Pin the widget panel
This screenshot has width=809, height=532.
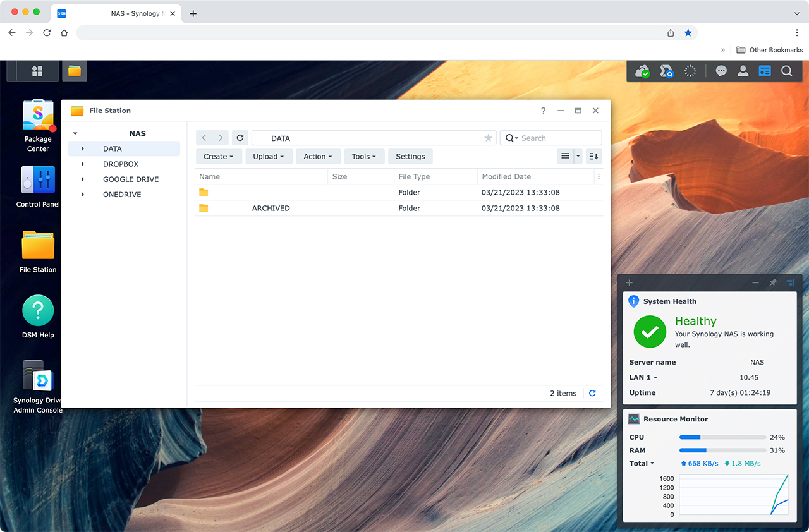[x=773, y=282]
